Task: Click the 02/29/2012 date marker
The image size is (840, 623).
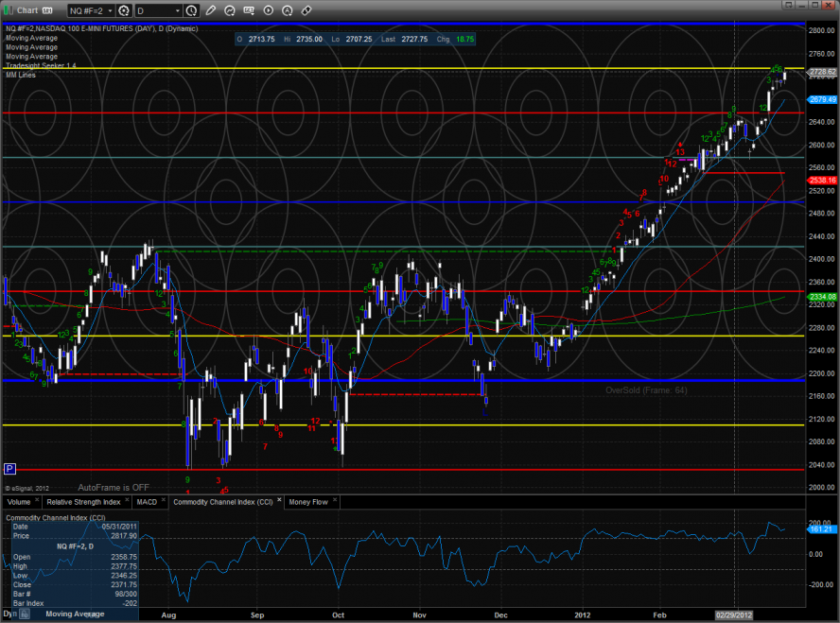Action: click(x=735, y=614)
